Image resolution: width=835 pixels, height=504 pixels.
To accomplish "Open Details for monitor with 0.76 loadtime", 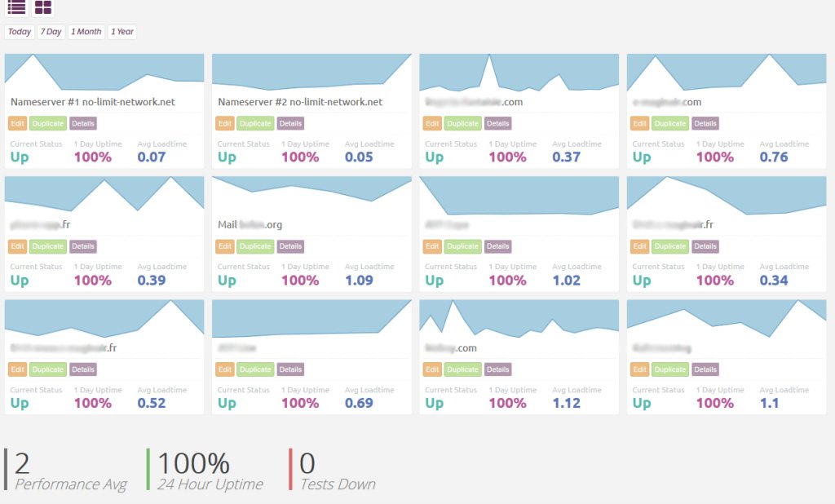I will tap(705, 124).
